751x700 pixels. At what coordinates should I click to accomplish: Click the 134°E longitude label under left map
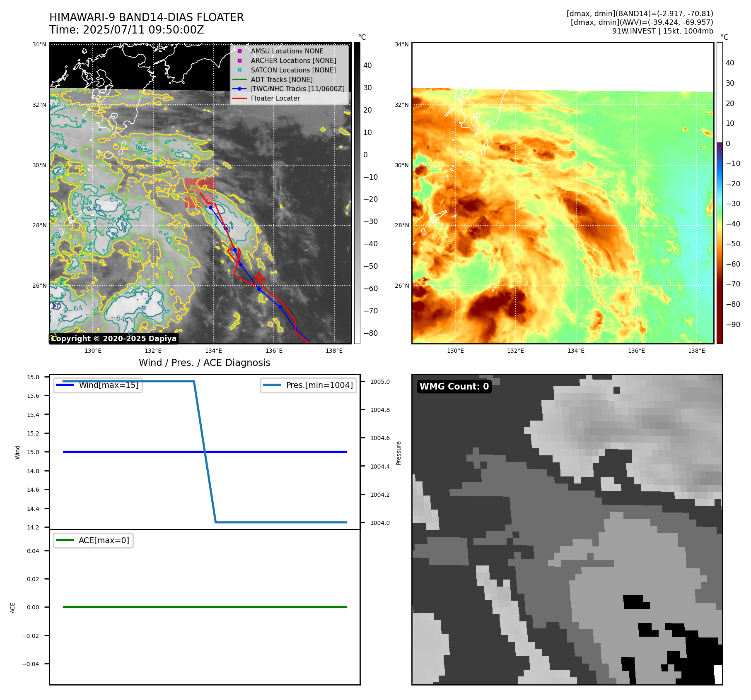pos(214,351)
